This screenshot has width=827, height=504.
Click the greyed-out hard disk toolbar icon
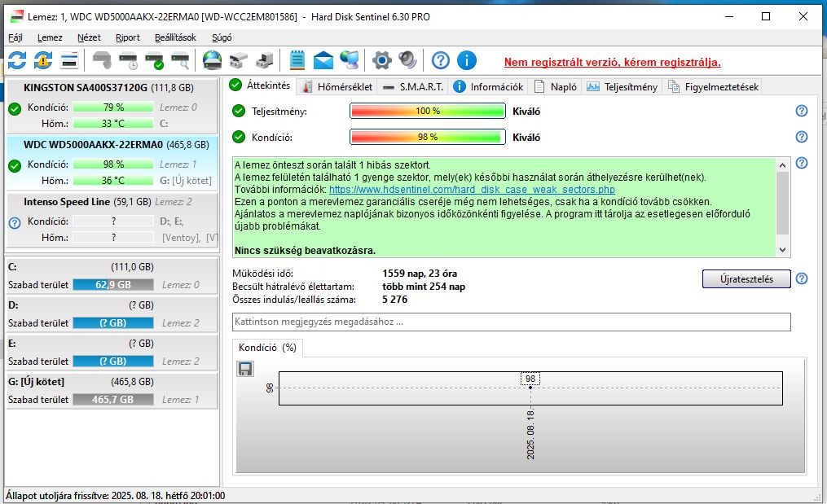tap(102, 60)
